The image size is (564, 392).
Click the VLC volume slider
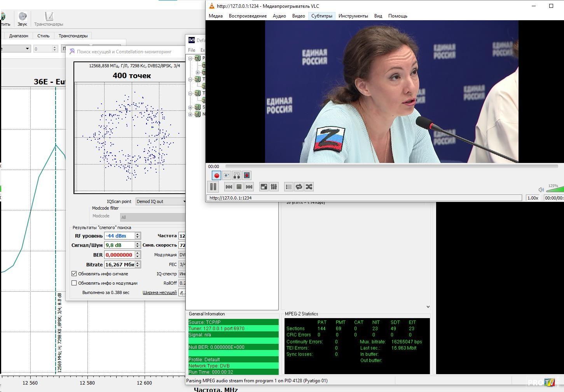(555, 189)
